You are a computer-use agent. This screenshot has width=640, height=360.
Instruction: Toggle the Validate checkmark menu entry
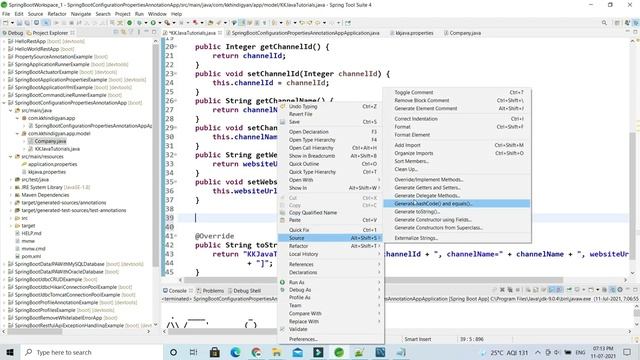(298, 329)
